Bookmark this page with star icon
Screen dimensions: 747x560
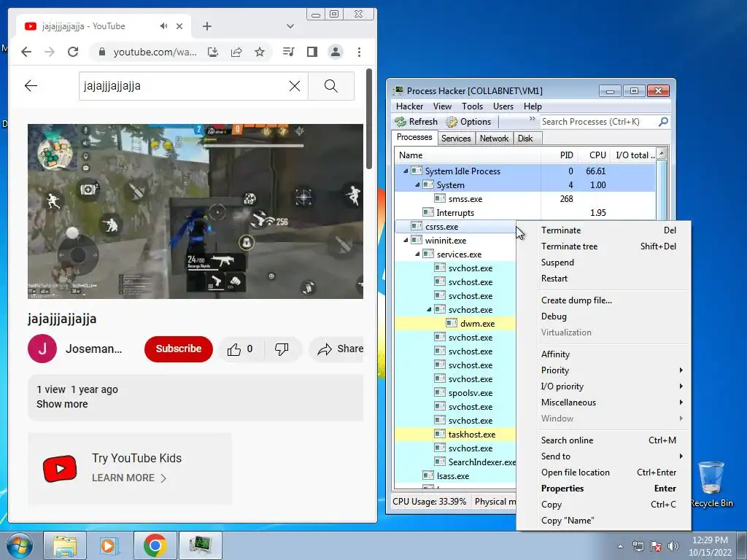click(260, 52)
